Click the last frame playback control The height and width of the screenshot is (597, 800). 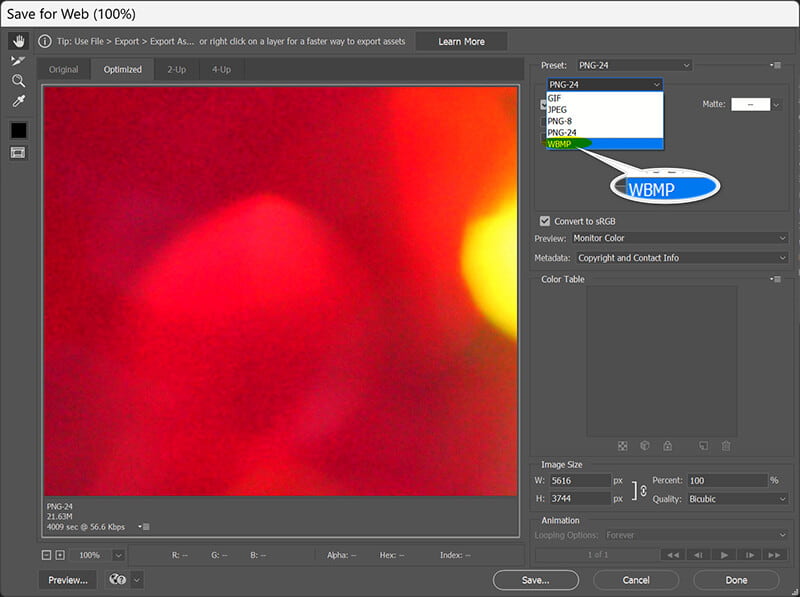pyautogui.click(x=777, y=554)
